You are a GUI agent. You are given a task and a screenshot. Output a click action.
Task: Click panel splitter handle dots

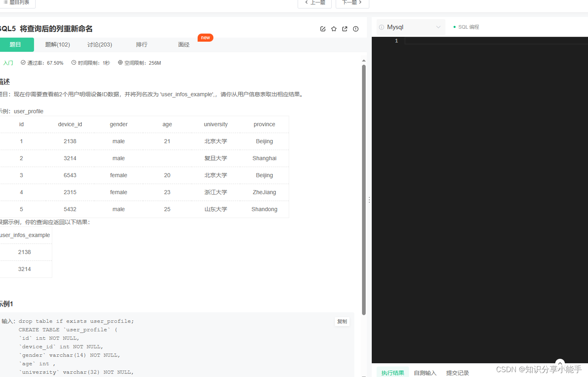click(369, 200)
